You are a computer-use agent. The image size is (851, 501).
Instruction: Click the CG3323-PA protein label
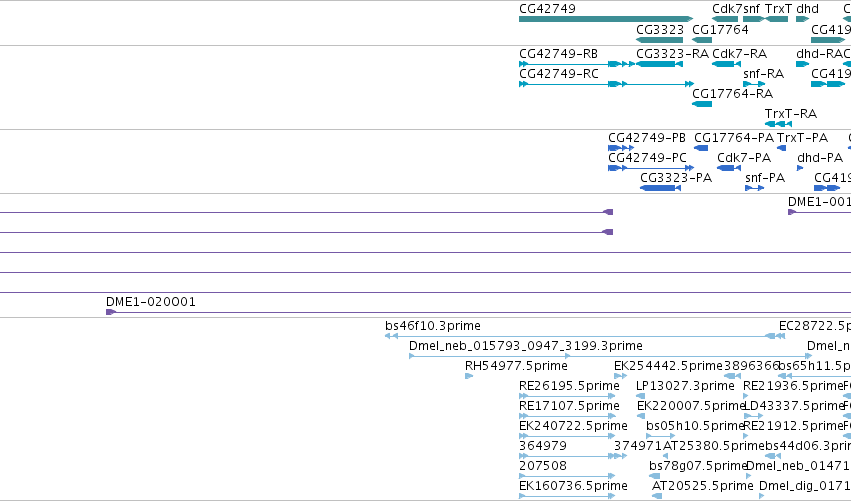point(676,178)
